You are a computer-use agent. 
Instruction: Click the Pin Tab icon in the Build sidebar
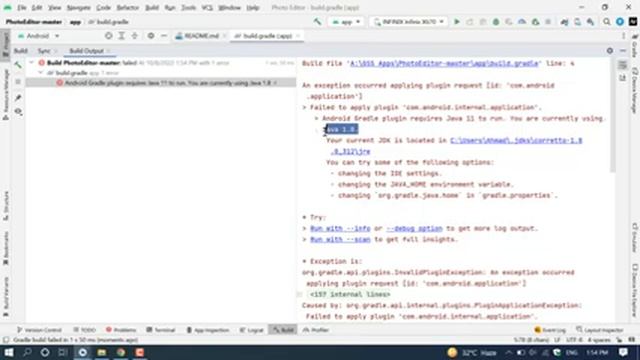pos(18,98)
